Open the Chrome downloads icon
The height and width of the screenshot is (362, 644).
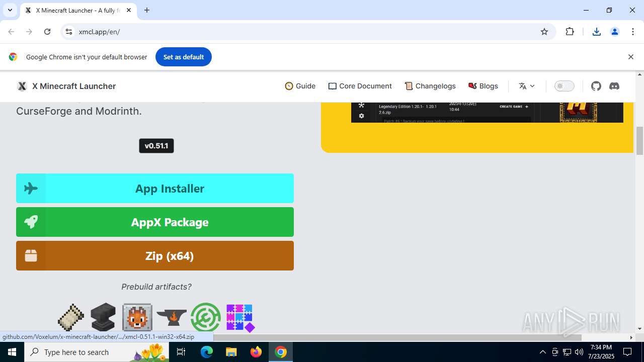[x=597, y=32]
